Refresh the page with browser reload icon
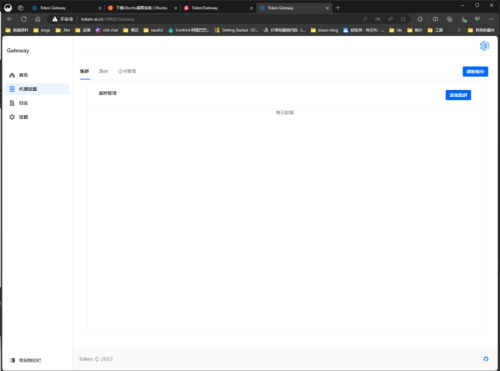This screenshot has width=500, height=371. (24, 19)
